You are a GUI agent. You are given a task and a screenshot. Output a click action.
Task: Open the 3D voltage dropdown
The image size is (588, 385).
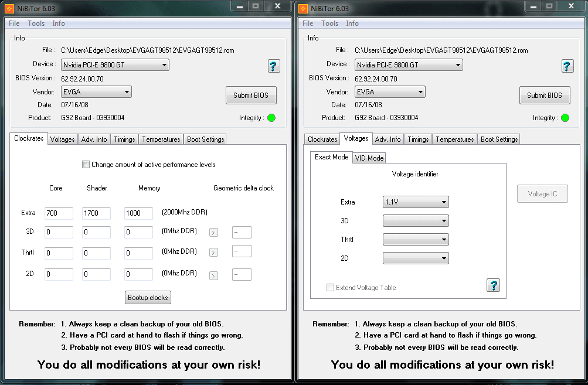pyautogui.click(x=416, y=221)
